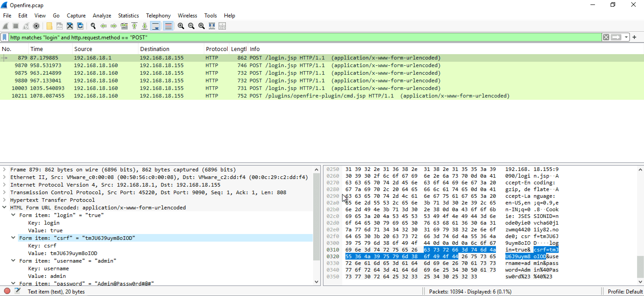Open the Analyze menu
This screenshot has height=296, width=644.
tap(102, 15)
